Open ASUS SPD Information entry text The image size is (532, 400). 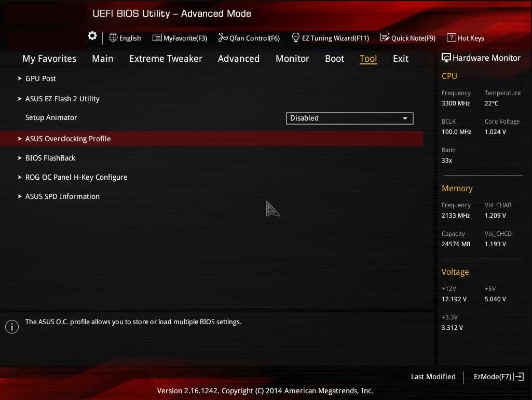point(62,196)
